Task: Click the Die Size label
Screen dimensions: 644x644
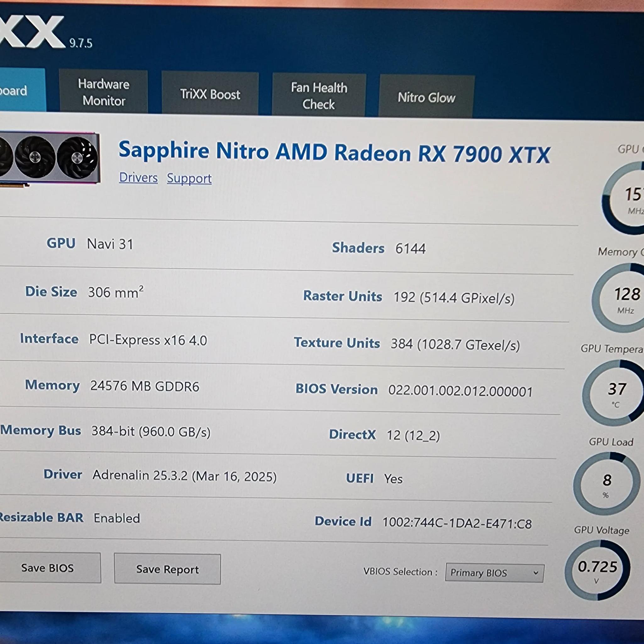Action: [51, 292]
